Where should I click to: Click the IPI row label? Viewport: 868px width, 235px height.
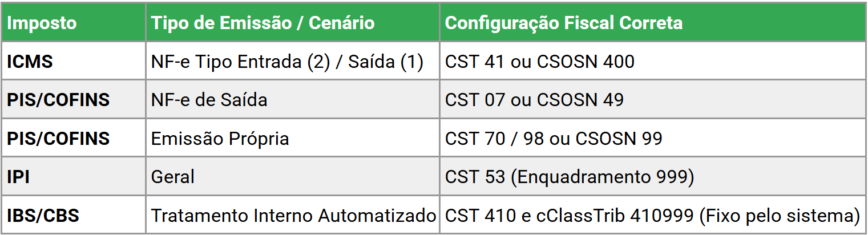point(18,176)
